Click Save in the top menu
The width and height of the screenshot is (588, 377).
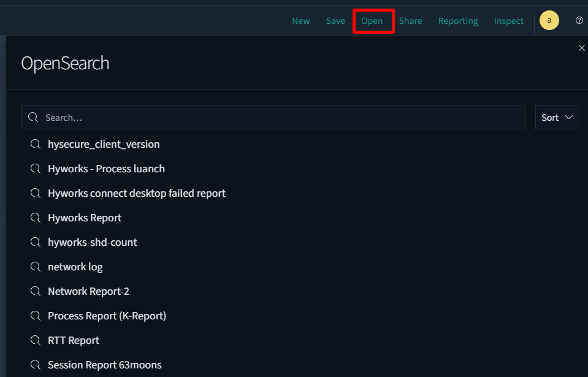tap(335, 21)
